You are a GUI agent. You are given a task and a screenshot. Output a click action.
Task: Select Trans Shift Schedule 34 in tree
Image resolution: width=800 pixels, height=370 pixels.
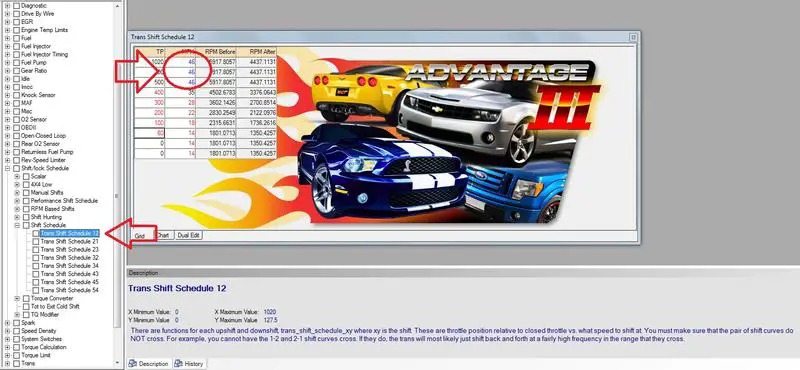click(x=69, y=266)
